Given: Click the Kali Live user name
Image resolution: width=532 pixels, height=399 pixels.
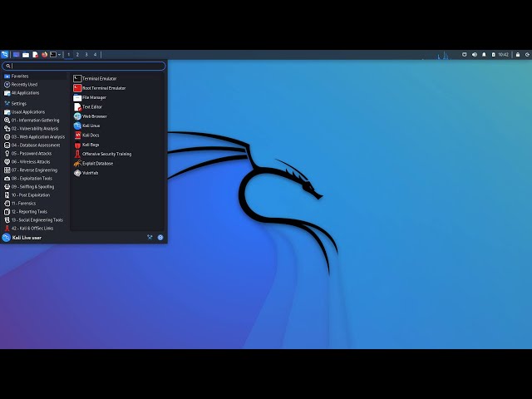Looking at the screenshot, I should 27,238.
